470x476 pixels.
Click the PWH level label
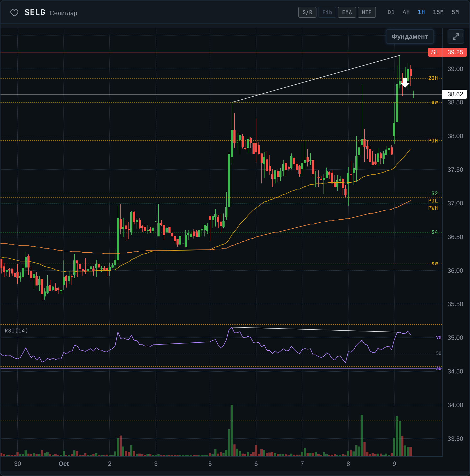[x=433, y=208]
